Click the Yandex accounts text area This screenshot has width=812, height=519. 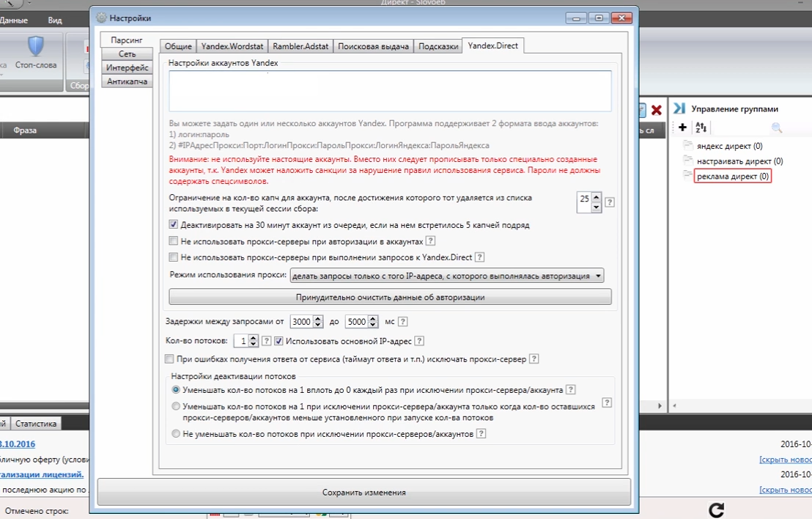(390, 91)
